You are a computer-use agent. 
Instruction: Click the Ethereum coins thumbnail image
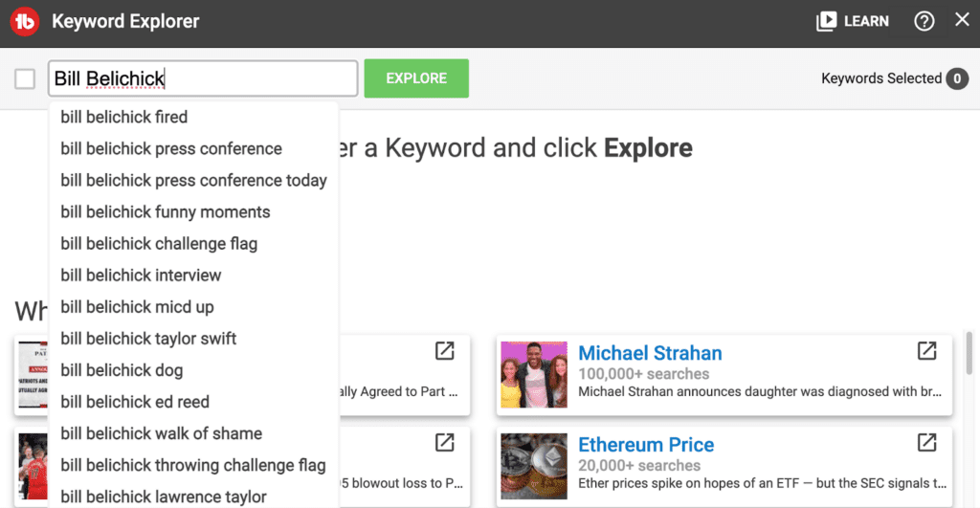click(534, 466)
